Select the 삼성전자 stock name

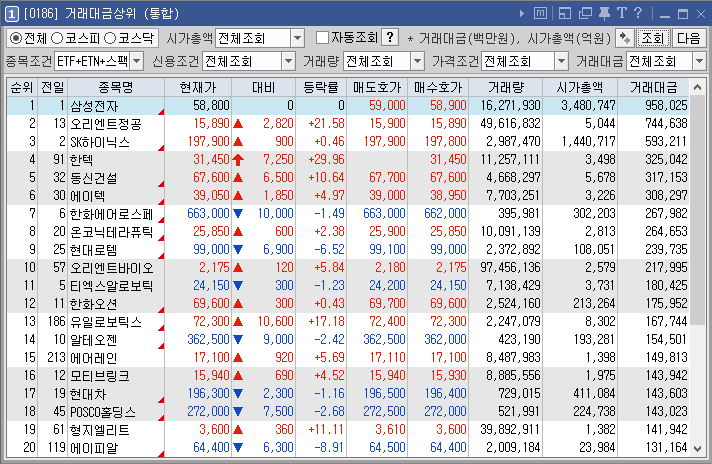tap(94, 106)
